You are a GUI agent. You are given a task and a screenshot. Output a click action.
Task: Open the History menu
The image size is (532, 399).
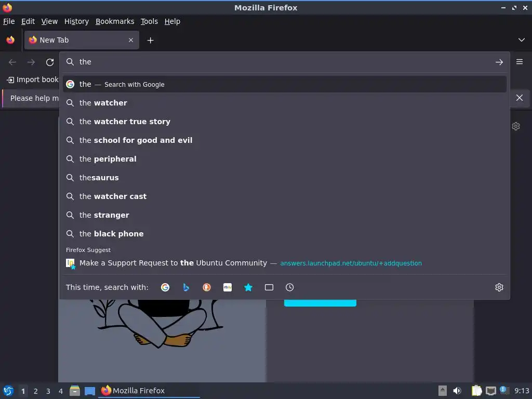coord(76,21)
